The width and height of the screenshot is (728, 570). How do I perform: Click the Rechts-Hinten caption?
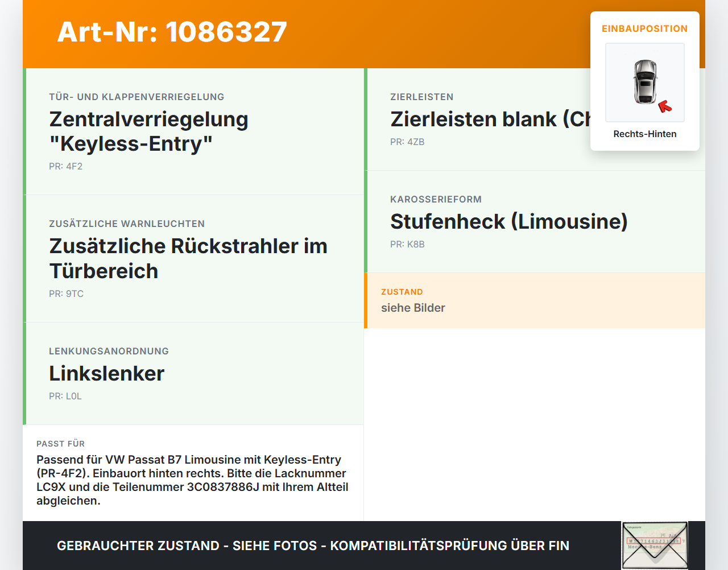[645, 134]
